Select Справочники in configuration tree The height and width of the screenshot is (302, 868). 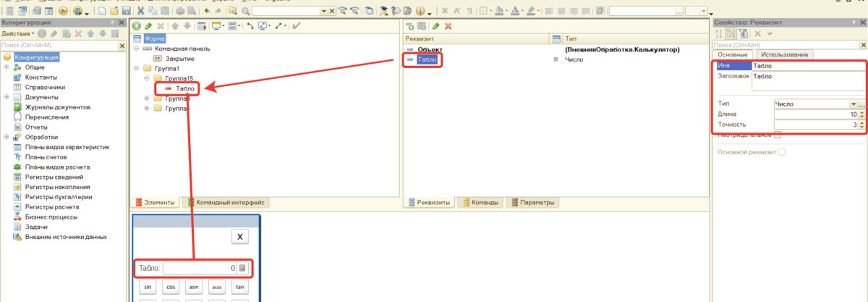click(46, 87)
